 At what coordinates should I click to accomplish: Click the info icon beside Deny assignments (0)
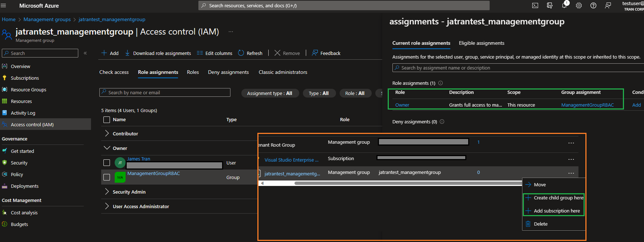[442, 122]
